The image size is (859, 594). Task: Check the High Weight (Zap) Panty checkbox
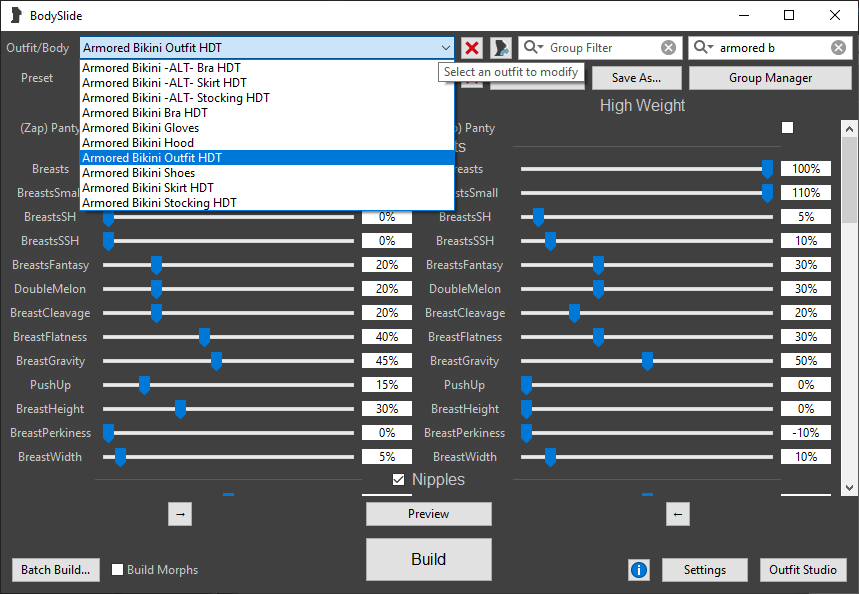787,128
